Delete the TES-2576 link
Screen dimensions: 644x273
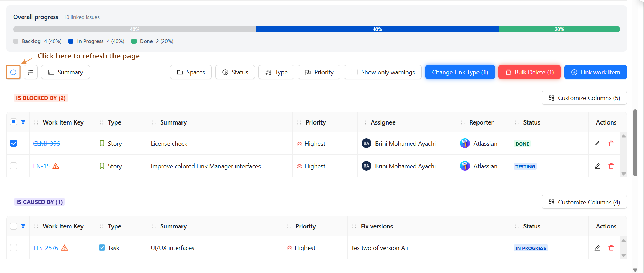tap(611, 248)
